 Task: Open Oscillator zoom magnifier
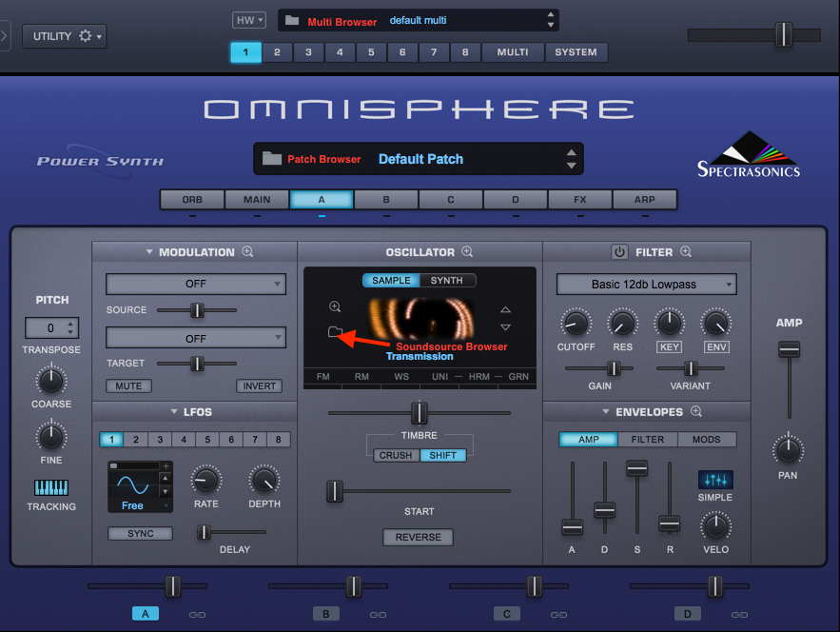(x=467, y=251)
